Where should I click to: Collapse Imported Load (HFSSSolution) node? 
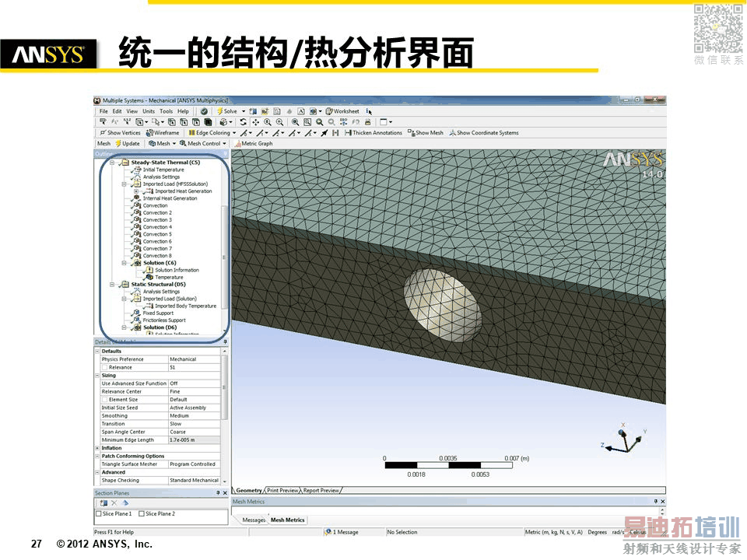(x=124, y=184)
